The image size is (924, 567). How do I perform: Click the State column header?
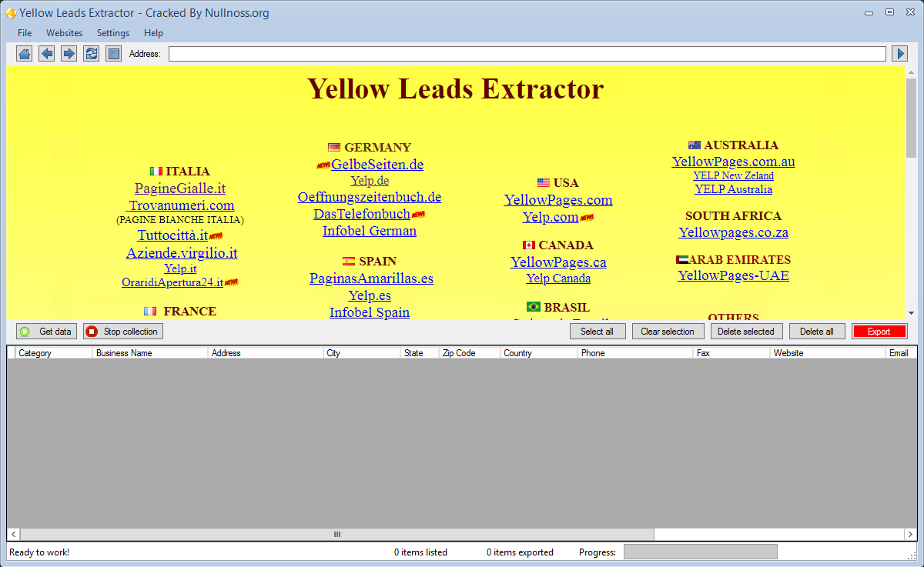click(x=420, y=353)
